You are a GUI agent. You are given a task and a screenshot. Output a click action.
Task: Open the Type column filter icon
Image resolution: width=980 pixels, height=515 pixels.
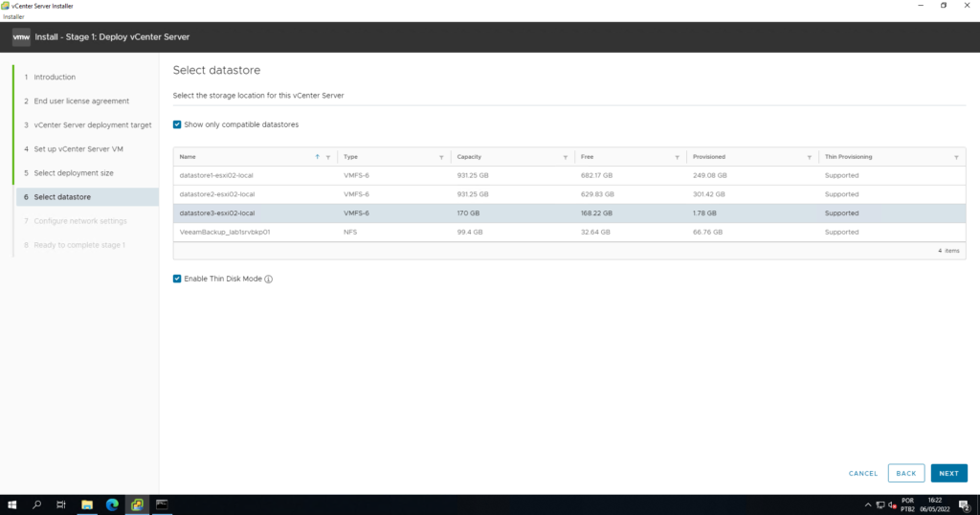click(441, 158)
